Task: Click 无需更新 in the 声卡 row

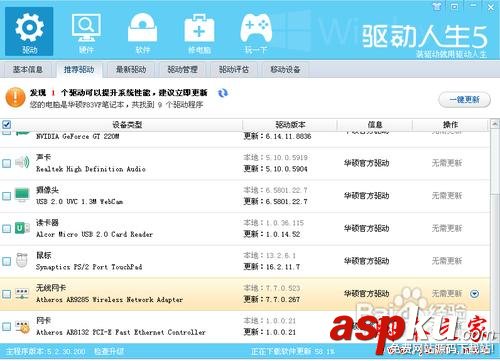Action: 447,163
